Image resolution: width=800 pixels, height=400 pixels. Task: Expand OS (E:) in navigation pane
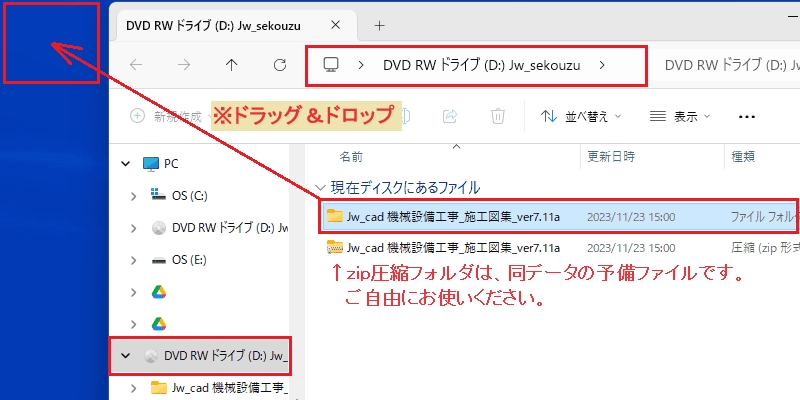[x=134, y=260]
